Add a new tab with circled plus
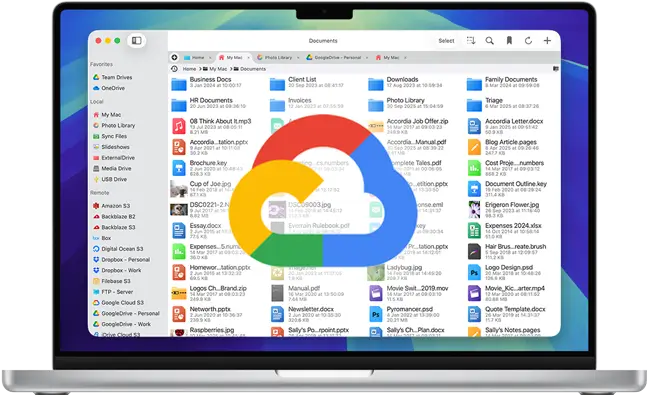 click(174, 57)
